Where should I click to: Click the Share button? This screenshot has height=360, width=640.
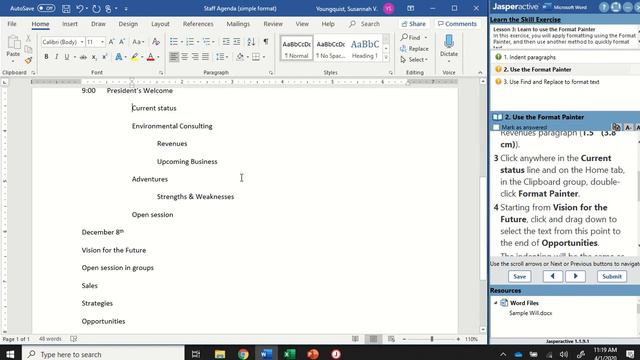(x=413, y=24)
